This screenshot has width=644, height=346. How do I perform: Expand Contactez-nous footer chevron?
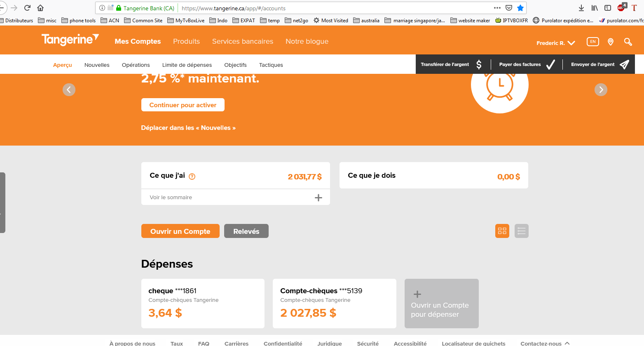(x=567, y=343)
